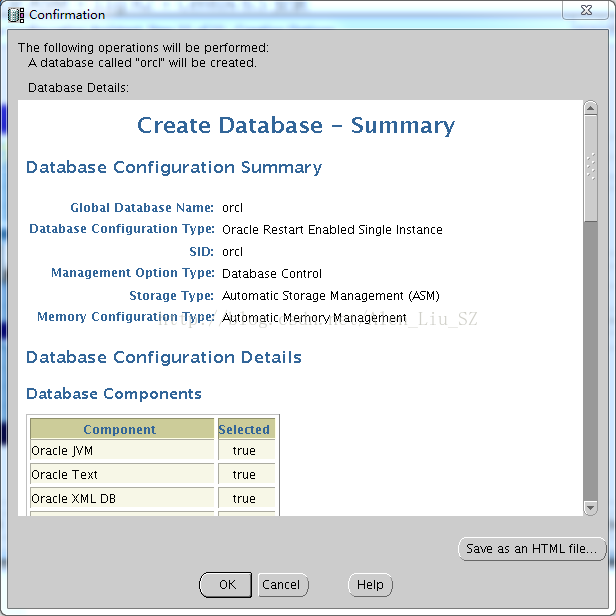The width and height of the screenshot is (616, 616).
Task: Click 'Automatic Memory Management' value
Action: (x=314, y=317)
